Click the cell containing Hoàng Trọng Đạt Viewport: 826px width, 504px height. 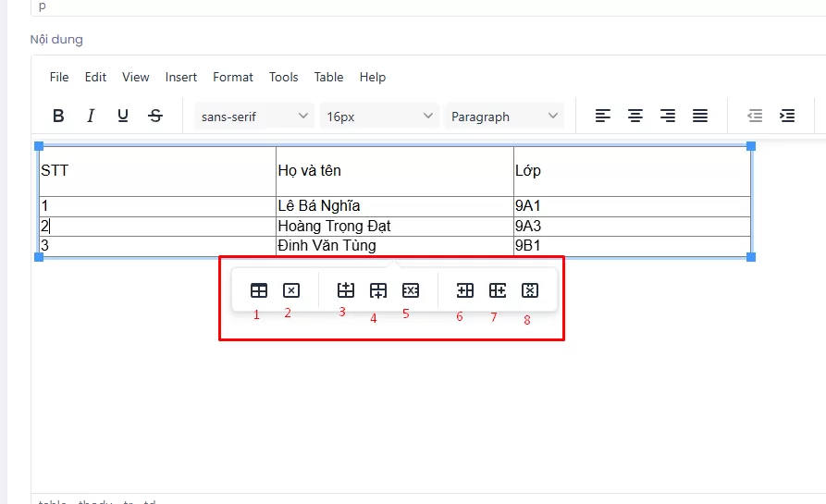pos(394,227)
